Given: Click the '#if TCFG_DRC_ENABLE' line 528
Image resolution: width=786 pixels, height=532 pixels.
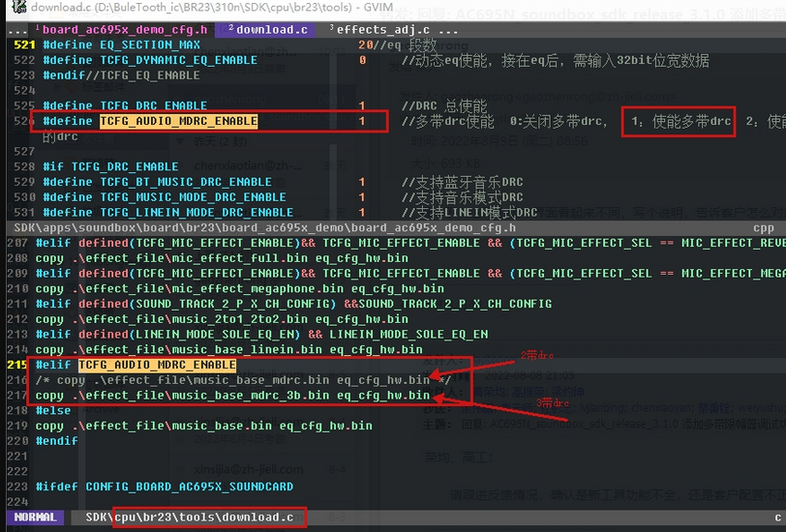Looking at the screenshot, I should click(110, 166).
